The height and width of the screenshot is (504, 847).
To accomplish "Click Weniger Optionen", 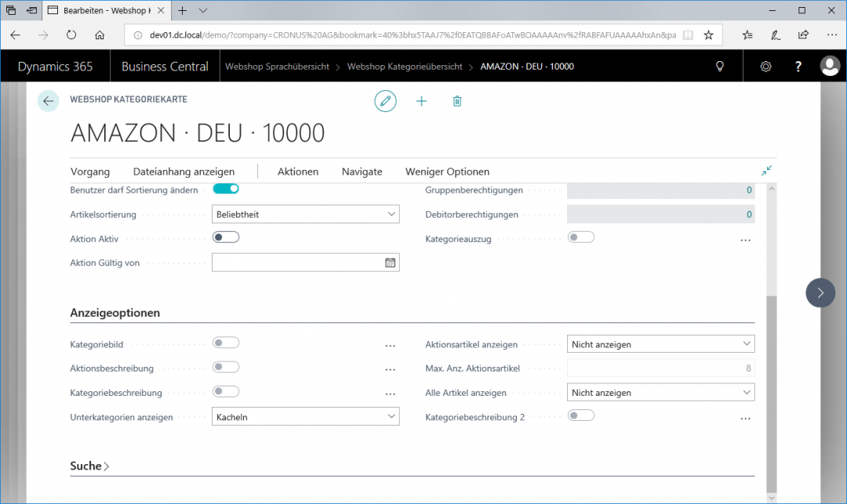I will click(x=447, y=172).
